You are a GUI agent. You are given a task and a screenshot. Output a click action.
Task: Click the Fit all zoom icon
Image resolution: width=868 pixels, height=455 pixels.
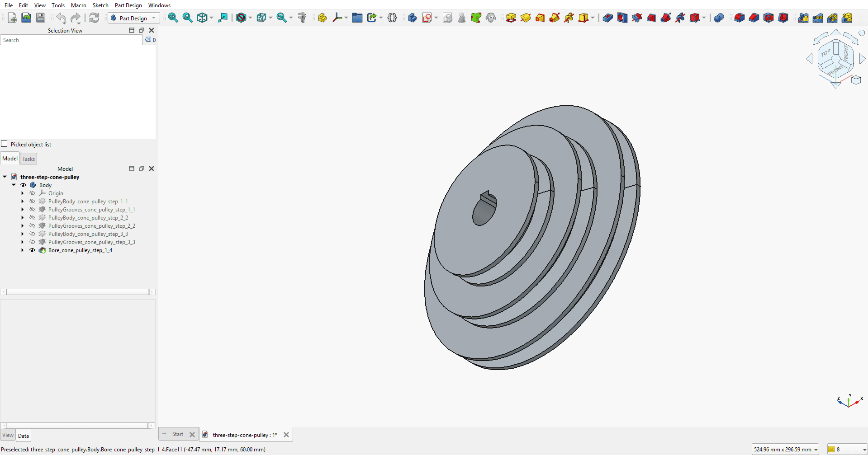[x=173, y=18]
